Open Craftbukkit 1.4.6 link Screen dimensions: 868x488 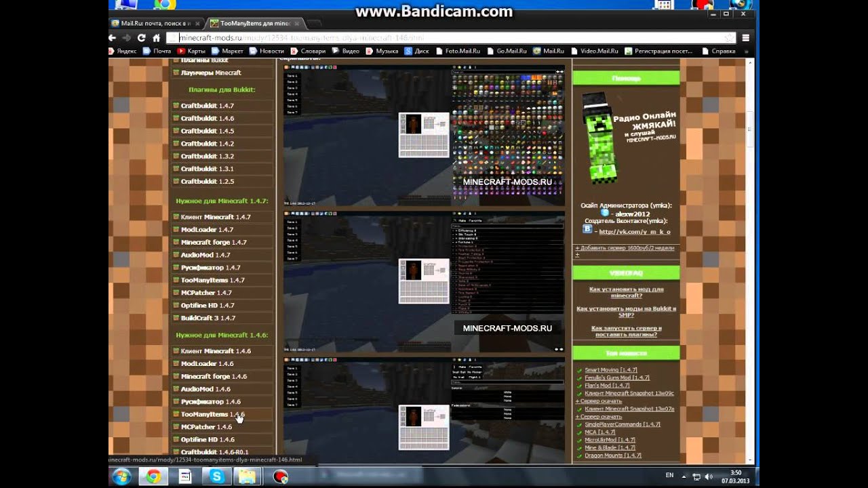tap(207, 119)
